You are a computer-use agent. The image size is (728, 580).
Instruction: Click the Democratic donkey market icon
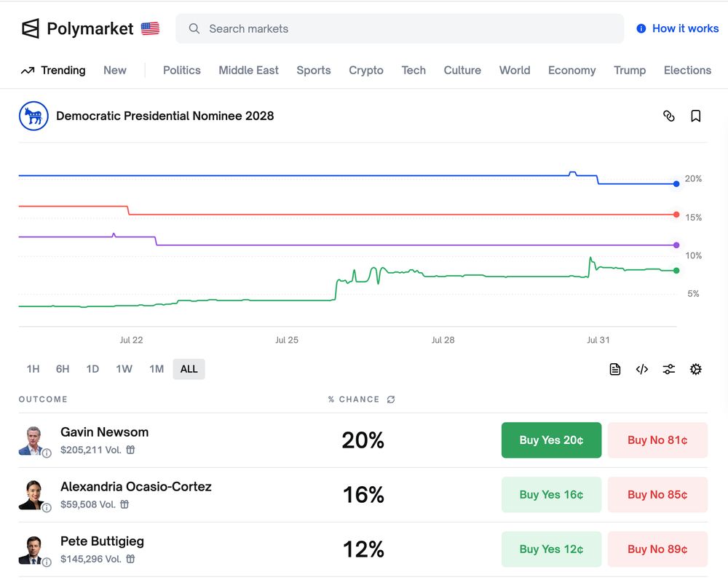coord(33,116)
